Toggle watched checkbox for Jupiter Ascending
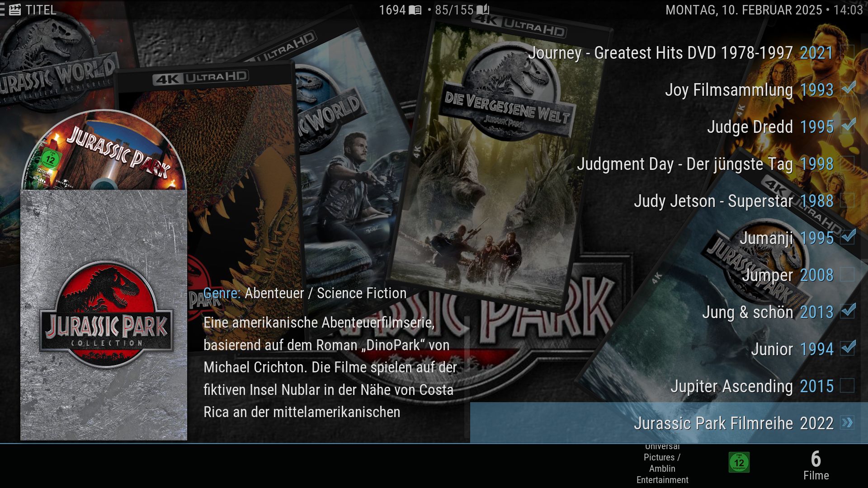The width and height of the screenshot is (868, 488). (x=847, y=386)
